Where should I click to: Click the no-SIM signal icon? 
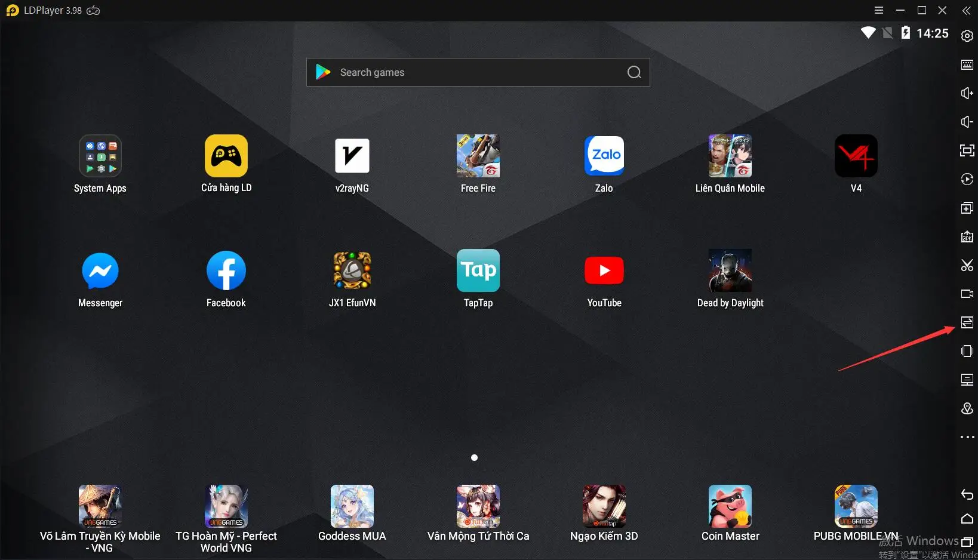click(x=888, y=33)
